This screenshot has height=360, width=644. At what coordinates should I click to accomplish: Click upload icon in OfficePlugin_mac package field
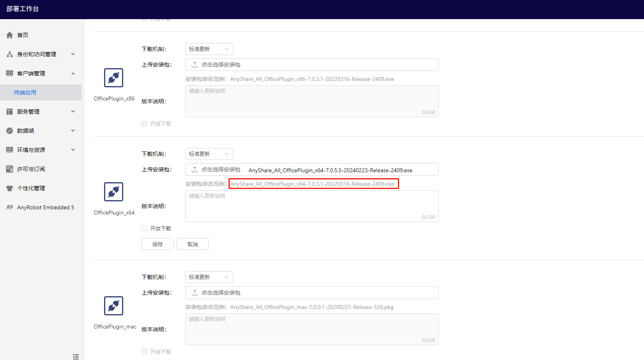[195, 293]
